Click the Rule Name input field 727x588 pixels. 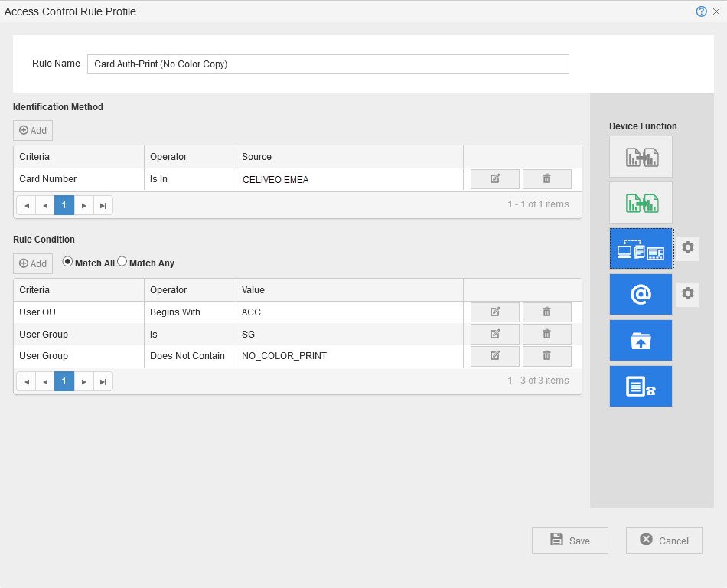coord(328,64)
